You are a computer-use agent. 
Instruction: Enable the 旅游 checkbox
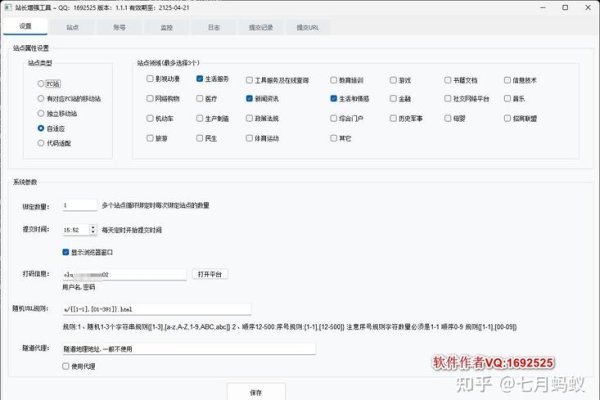click(x=150, y=138)
